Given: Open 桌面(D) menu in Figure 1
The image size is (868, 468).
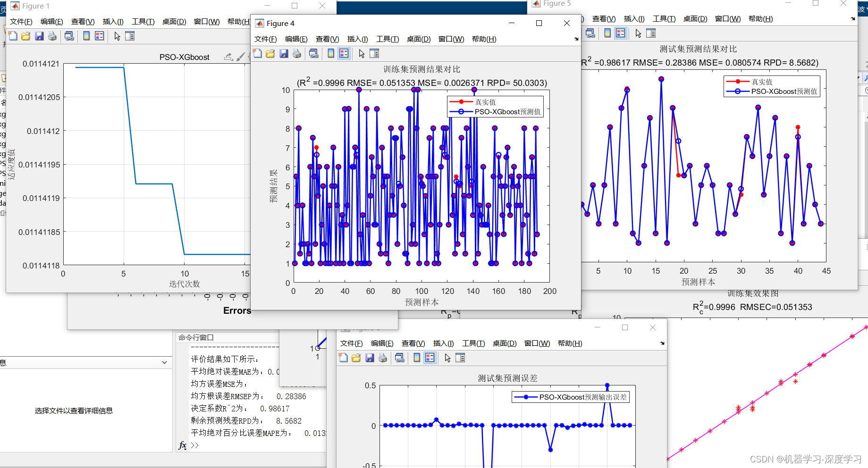Looking at the screenshot, I should [174, 22].
